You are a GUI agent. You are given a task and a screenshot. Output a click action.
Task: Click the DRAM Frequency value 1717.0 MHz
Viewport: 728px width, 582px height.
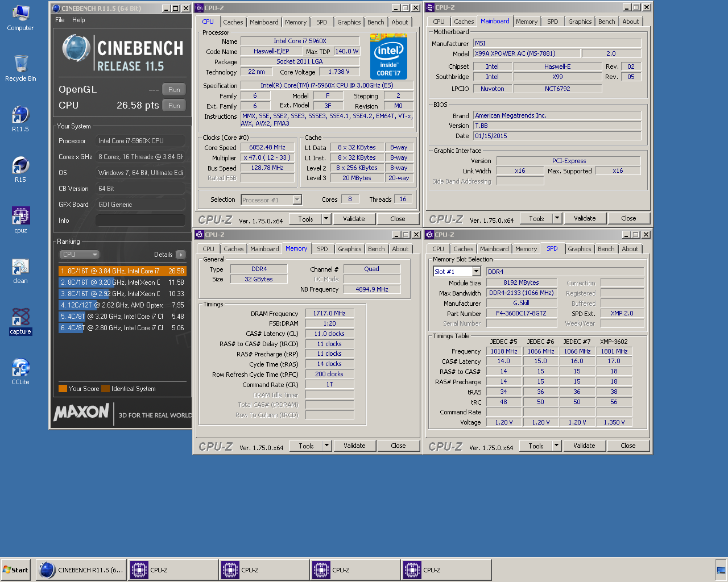click(x=329, y=314)
